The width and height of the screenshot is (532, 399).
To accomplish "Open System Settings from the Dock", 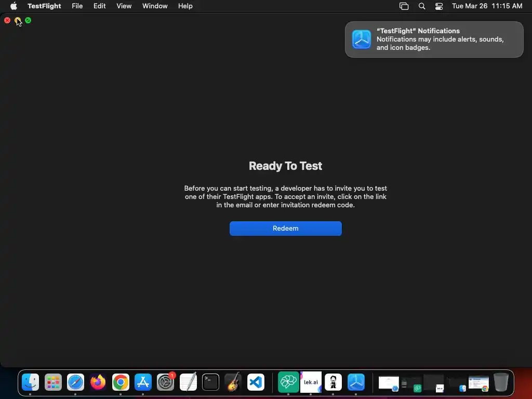I will pyautogui.click(x=166, y=382).
